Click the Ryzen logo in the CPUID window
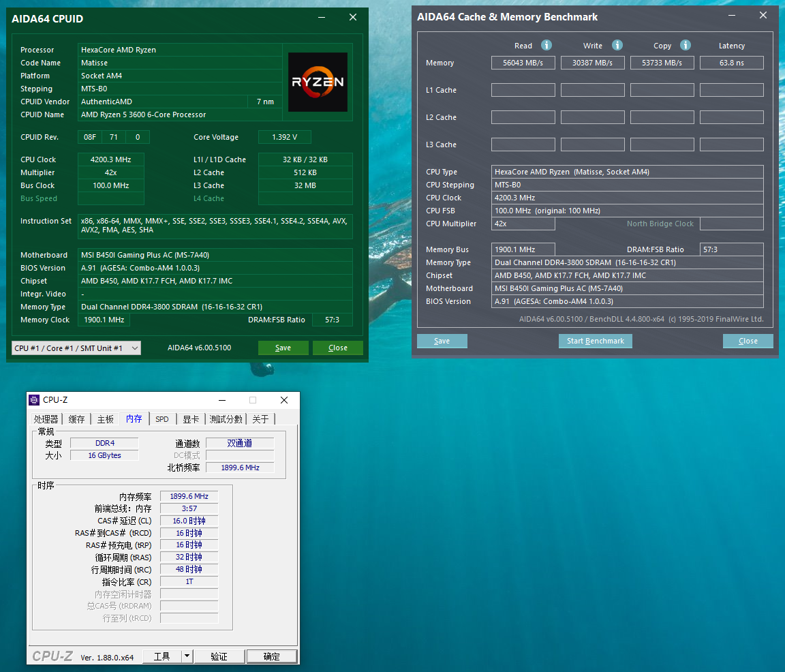Image resolution: width=785 pixels, height=672 pixels. pos(318,82)
